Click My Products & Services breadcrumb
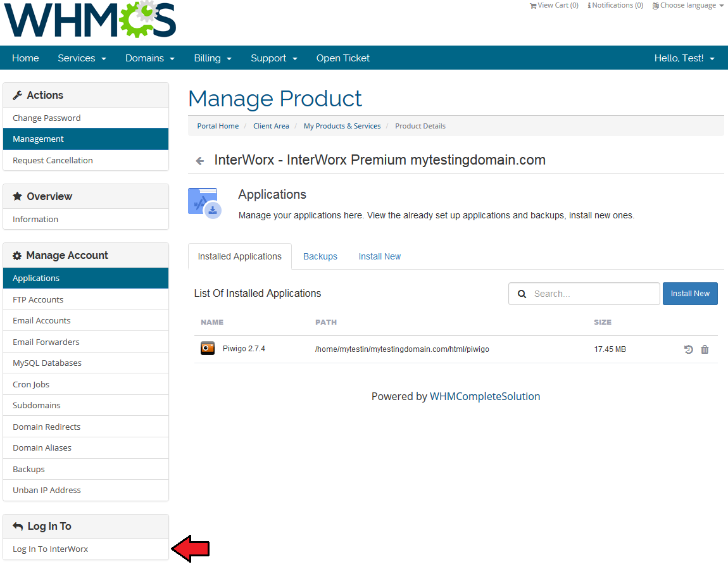Screen dimensions: 728x569 pyautogui.click(x=342, y=126)
